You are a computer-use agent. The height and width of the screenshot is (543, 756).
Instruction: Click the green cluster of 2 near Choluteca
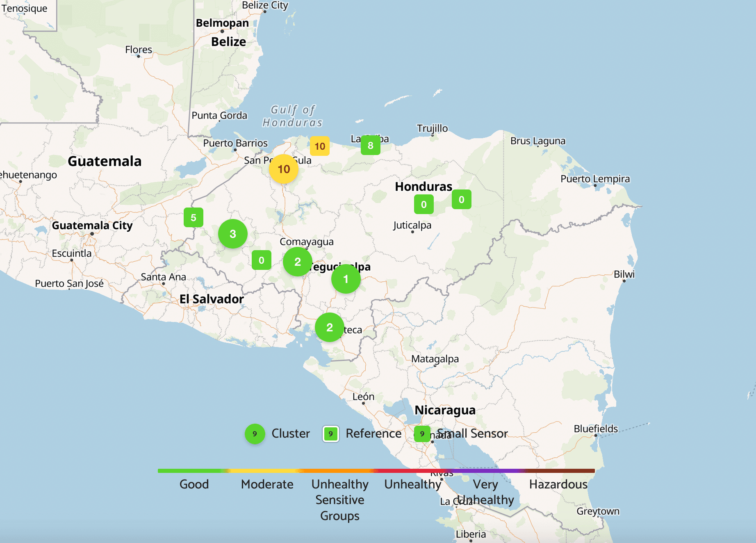coord(329,327)
